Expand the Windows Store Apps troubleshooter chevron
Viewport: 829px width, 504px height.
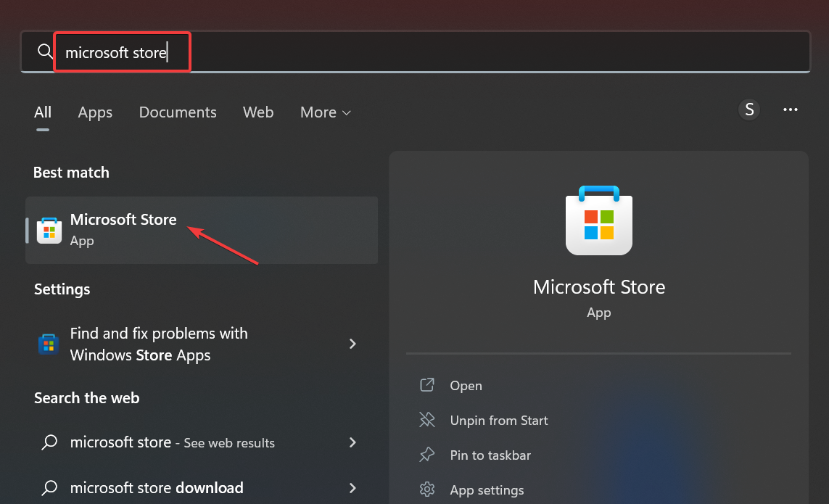[352, 344]
